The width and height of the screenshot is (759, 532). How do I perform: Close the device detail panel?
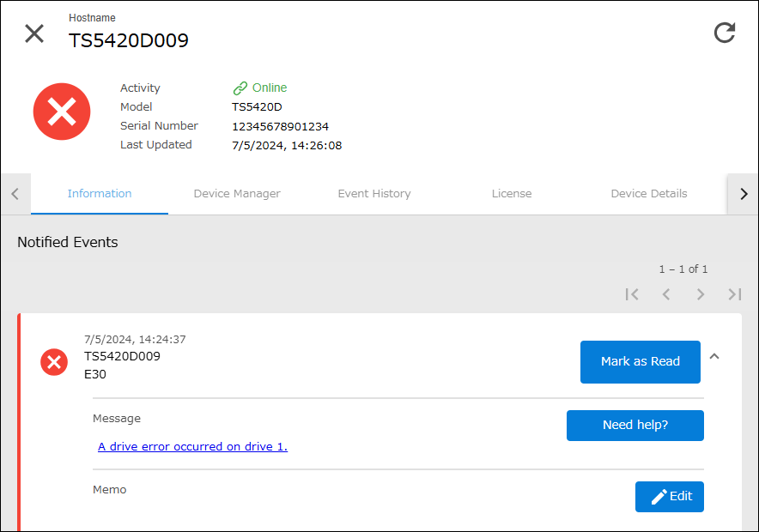pyautogui.click(x=34, y=33)
